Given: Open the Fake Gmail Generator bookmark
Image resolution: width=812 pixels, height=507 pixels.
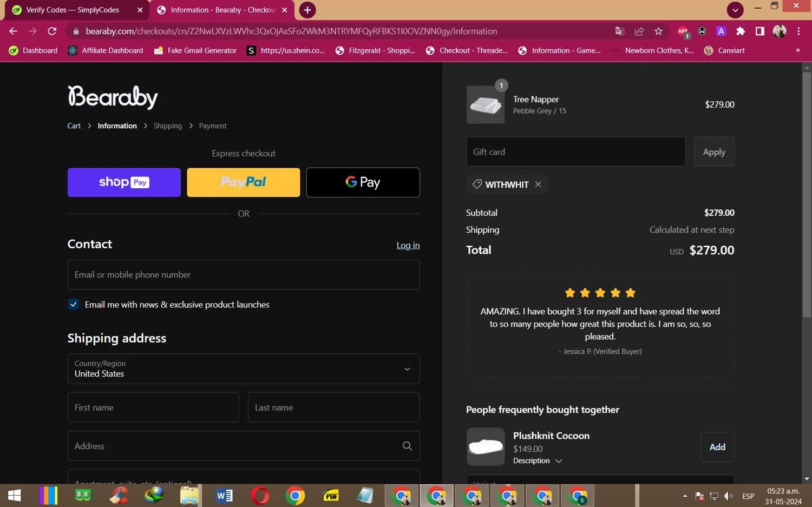Looking at the screenshot, I should coord(195,50).
